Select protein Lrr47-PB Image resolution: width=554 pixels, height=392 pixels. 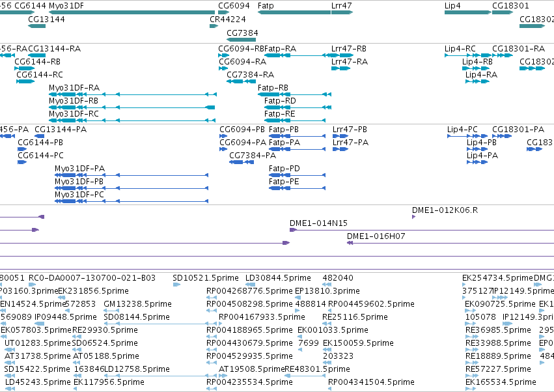[340, 136]
